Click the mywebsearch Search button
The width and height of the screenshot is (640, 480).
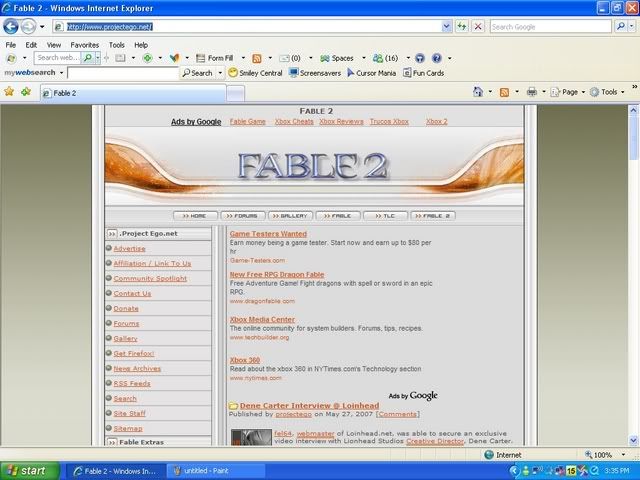point(198,73)
